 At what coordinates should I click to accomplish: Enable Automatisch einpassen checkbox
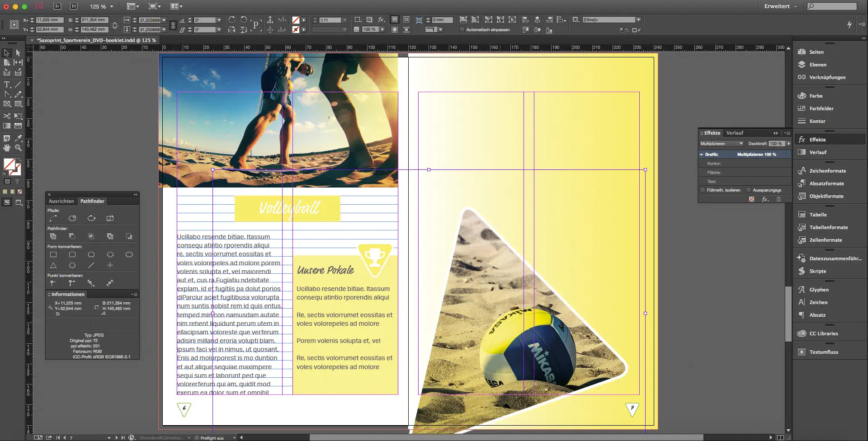pos(462,30)
